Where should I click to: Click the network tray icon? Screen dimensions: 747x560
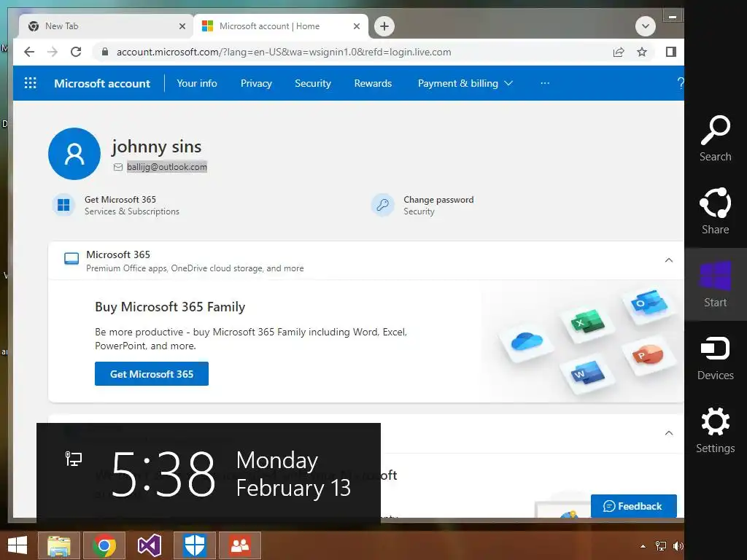(661, 546)
